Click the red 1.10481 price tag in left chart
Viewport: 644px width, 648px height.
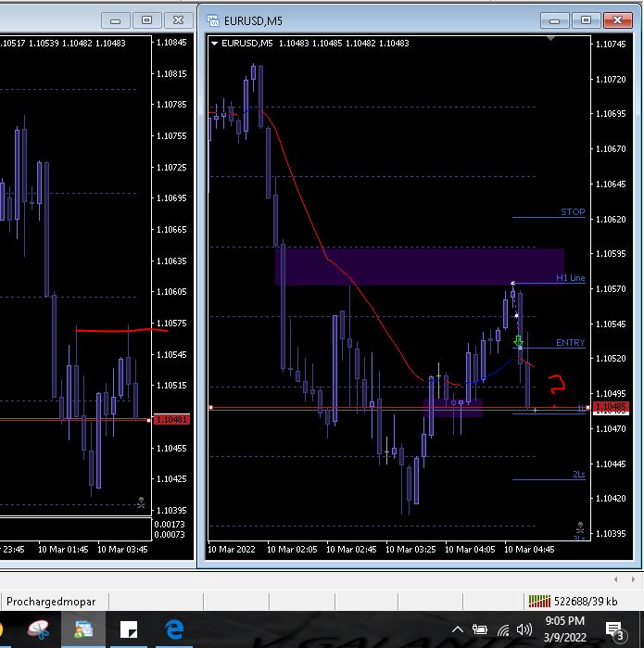tap(171, 420)
